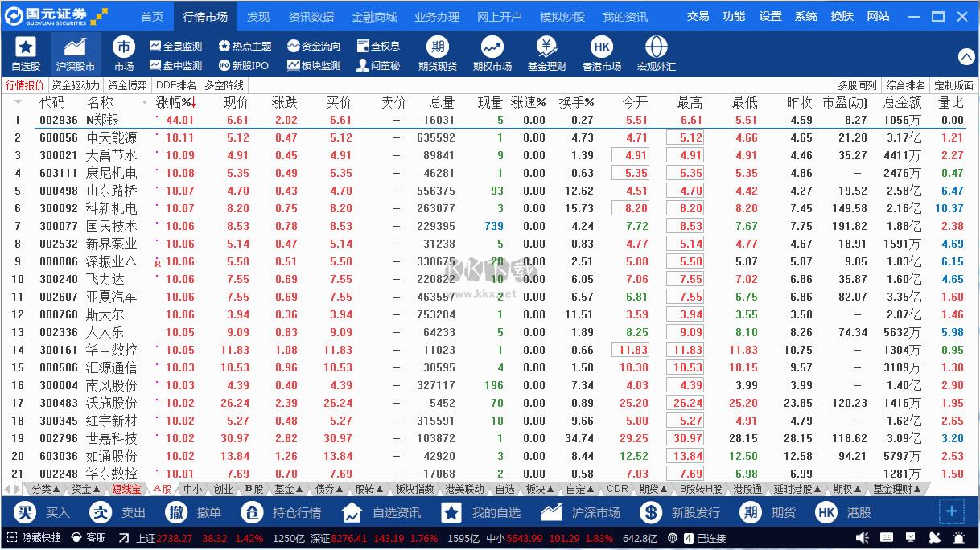Open the 设置 menu
The image size is (980, 550).
point(770,16)
